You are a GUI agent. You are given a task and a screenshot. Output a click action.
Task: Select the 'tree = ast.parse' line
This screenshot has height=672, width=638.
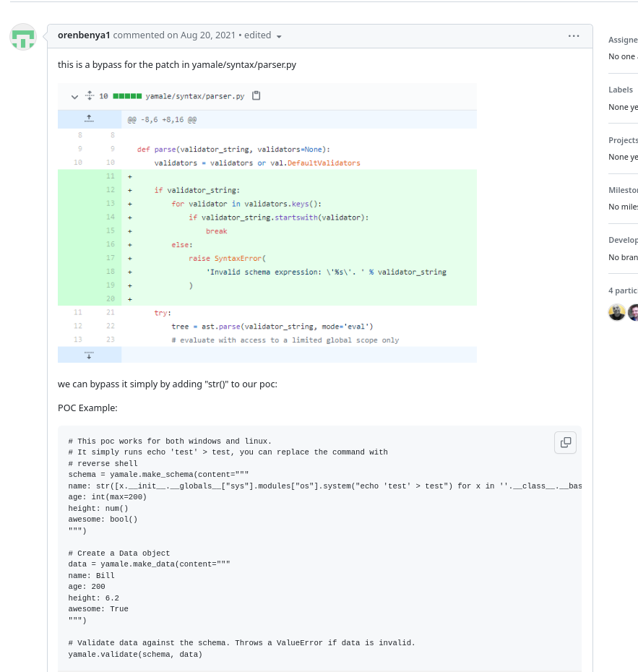pyautogui.click(x=272, y=327)
